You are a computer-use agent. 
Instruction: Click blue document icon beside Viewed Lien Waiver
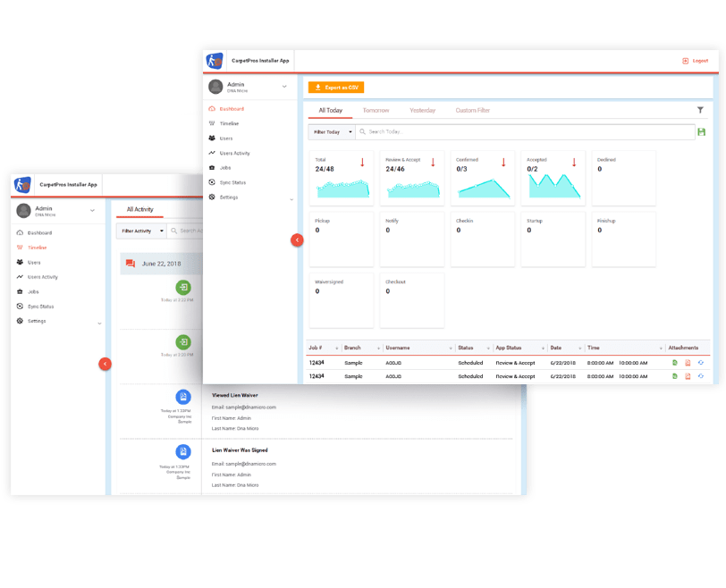click(183, 397)
